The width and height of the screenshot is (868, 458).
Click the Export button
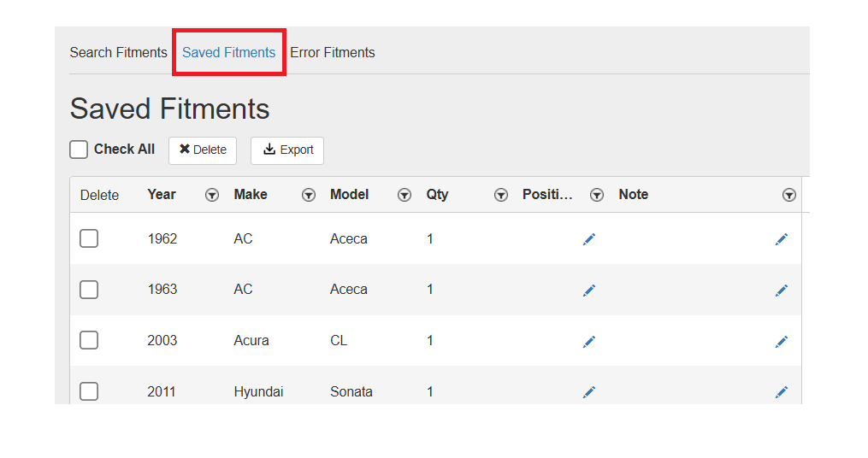pyautogui.click(x=287, y=150)
